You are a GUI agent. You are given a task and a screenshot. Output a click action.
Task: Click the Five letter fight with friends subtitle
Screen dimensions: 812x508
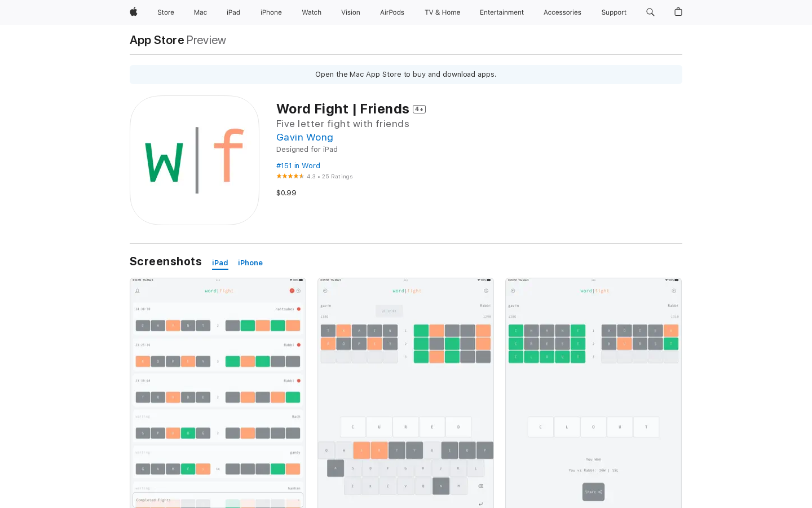click(343, 124)
